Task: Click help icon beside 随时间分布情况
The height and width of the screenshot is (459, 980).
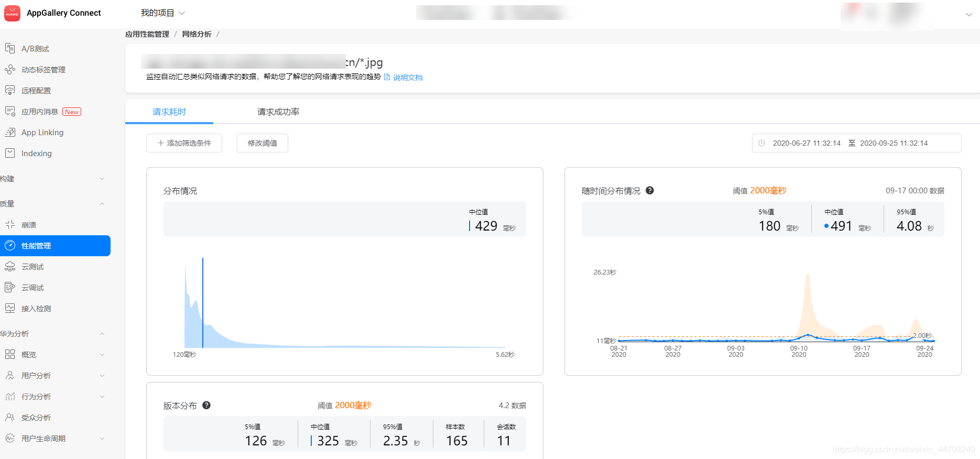Action: [x=650, y=190]
